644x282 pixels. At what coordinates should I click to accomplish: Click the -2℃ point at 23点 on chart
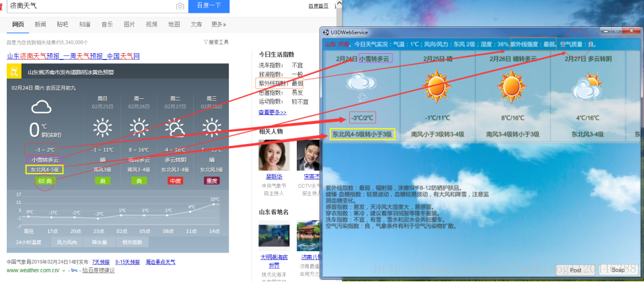pos(98,218)
